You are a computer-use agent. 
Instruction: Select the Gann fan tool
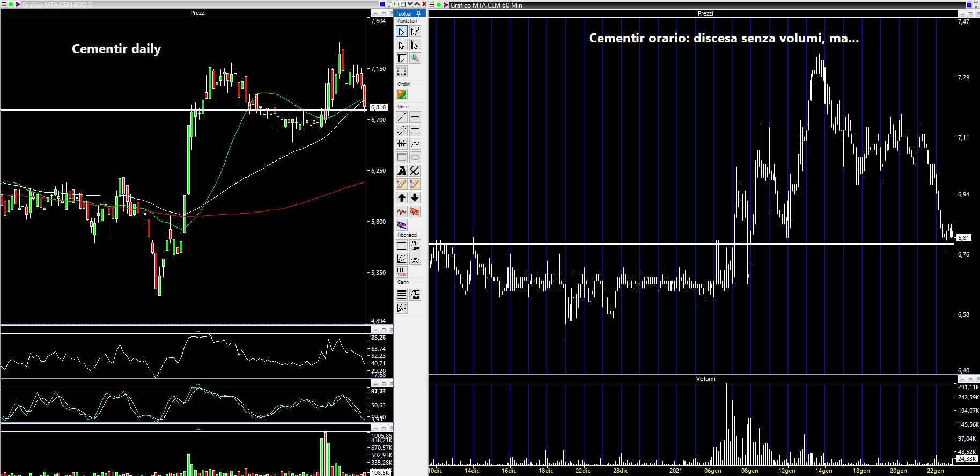[402, 308]
